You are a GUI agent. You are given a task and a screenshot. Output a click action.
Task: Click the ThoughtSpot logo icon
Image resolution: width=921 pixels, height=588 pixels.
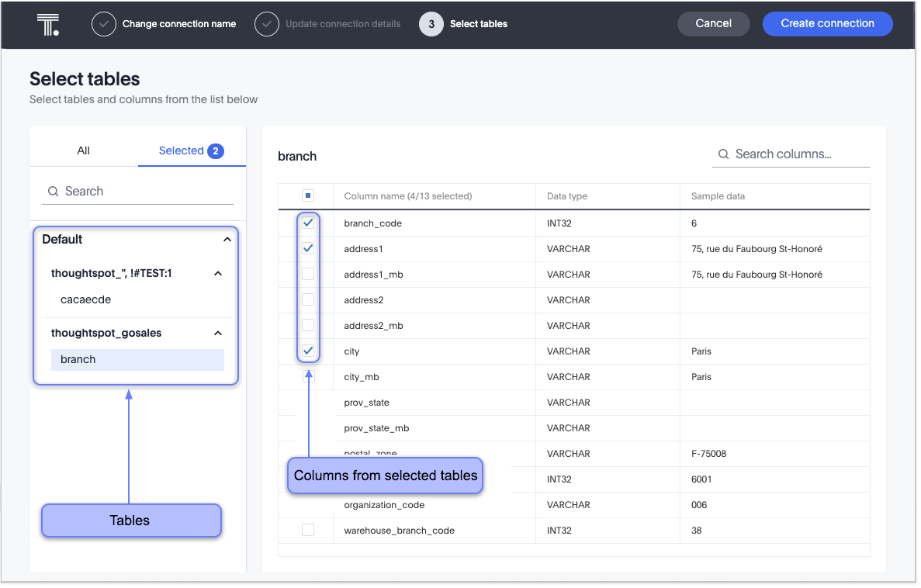pyautogui.click(x=47, y=24)
